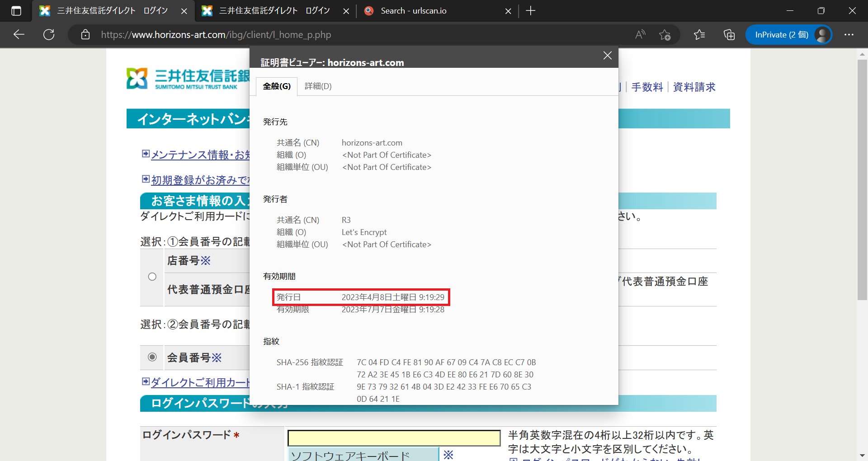Close the Search - urlscan.io tab
The width and height of the screenshot is (868, 461).
pos(508,11)
